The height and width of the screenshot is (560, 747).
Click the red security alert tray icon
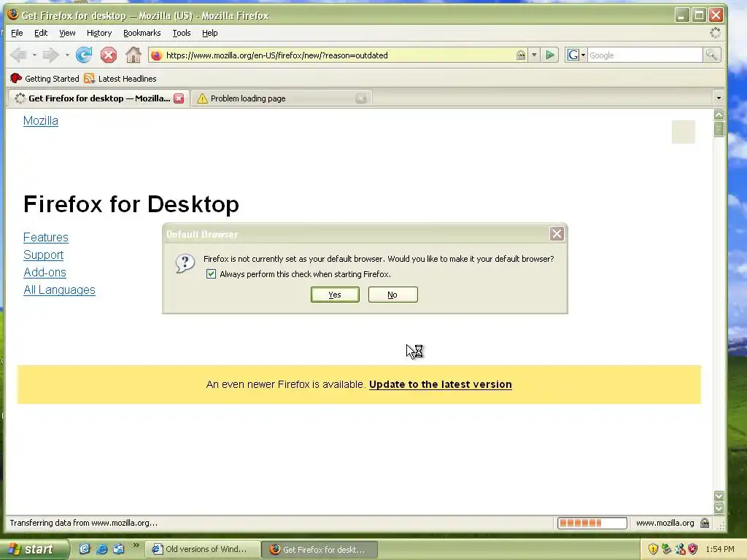point(693,549)
